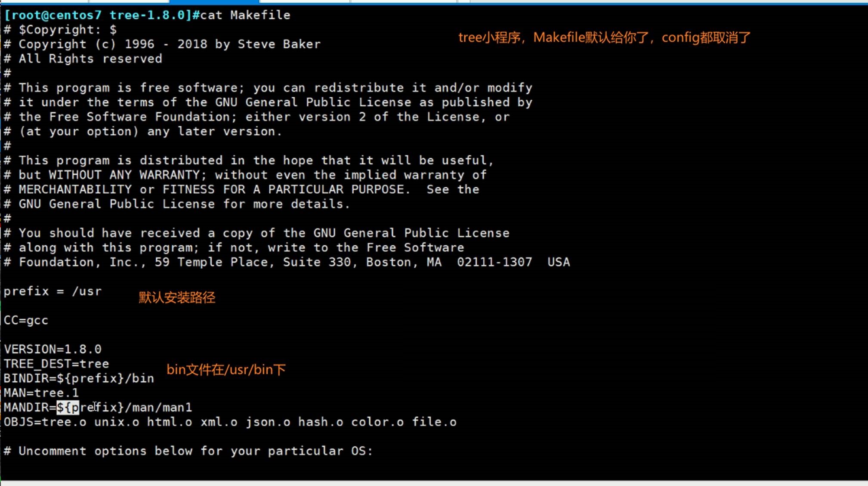The width and height of the screenshot is (868, 486).
Task: Click the 'CC=gcc' line
Action: [x=26, y=321]
